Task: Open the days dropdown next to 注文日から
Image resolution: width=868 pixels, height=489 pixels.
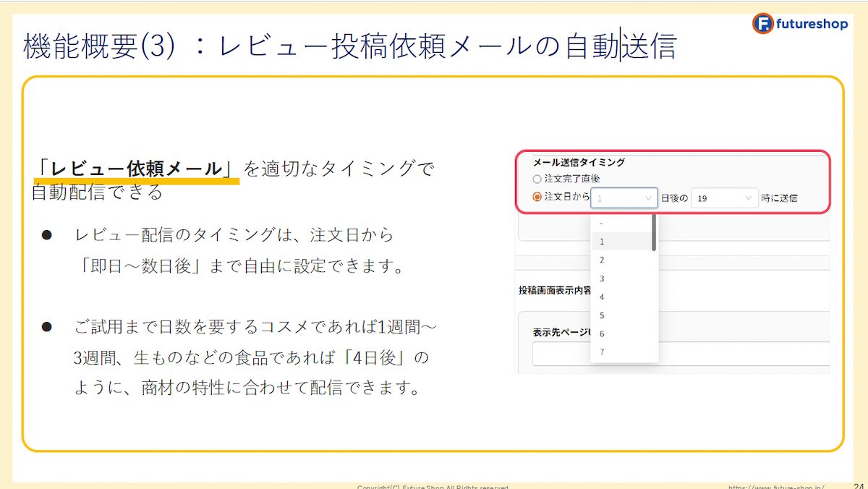Action: (x=624, y=197)
